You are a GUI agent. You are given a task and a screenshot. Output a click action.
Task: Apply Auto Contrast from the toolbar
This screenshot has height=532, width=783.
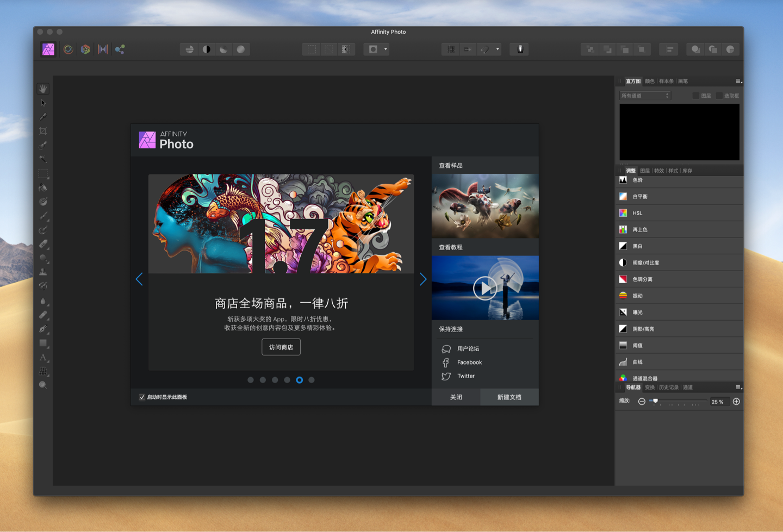click(207, 49)
